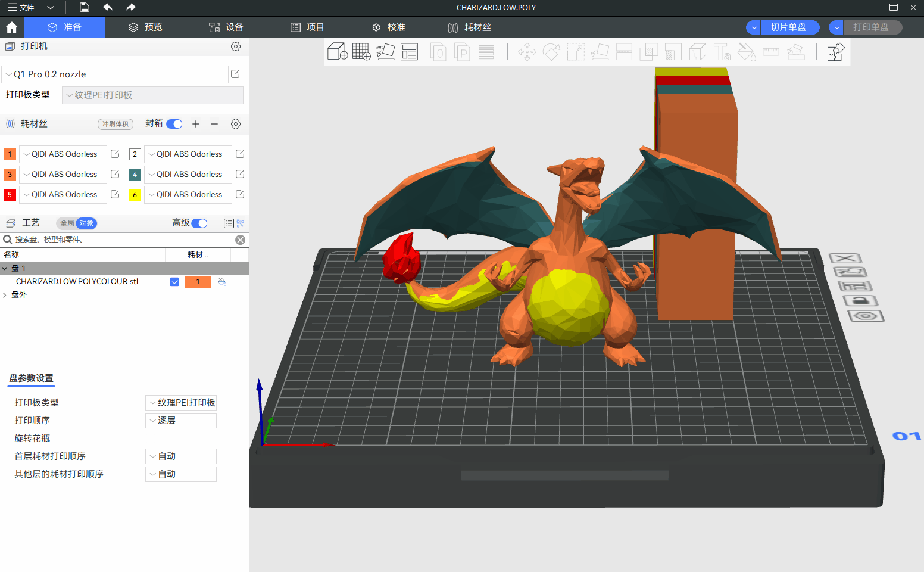Click the Auto Orient toolbar icon
924x572 pixels.
click(385, 52)
